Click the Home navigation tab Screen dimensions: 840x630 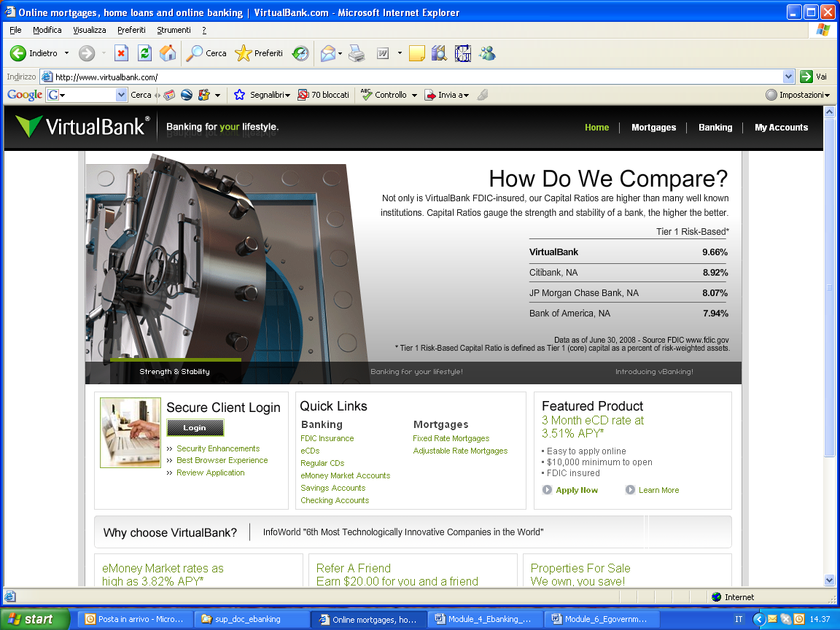tap(596, 128)
